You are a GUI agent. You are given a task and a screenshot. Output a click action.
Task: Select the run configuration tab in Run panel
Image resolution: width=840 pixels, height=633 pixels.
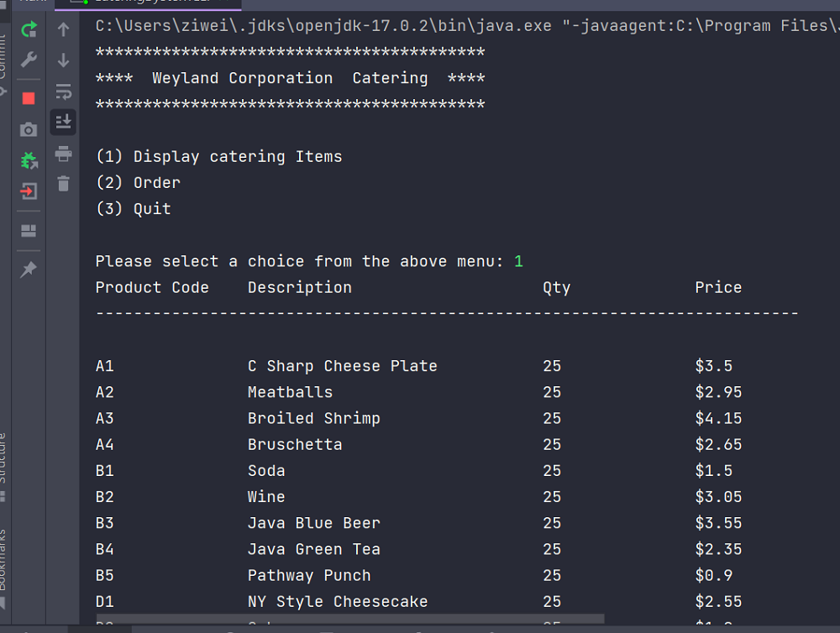(x=148, y=3)
